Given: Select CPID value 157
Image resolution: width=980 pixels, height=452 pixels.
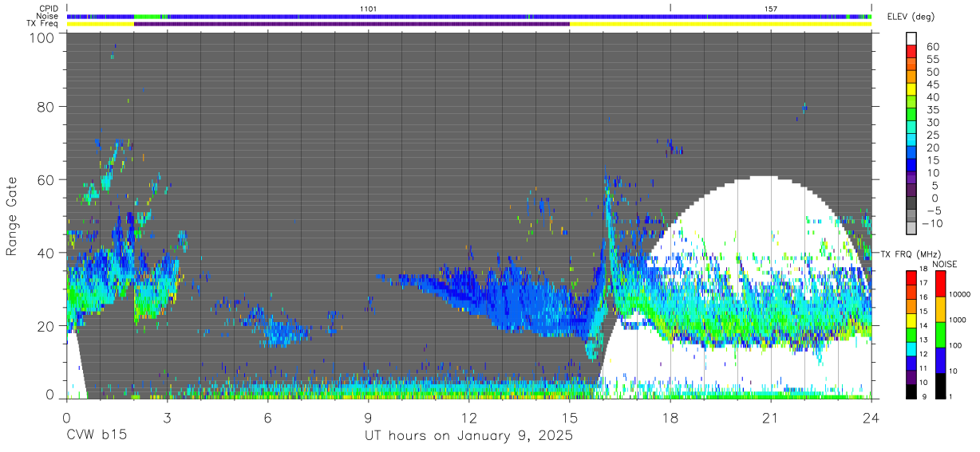Looking at the screenshot, I should click(x=771, y=8).
